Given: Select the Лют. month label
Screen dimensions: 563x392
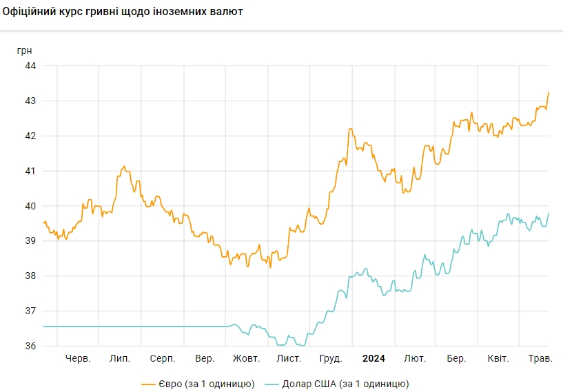Looking at the screenshot, I should coord(415,358).
